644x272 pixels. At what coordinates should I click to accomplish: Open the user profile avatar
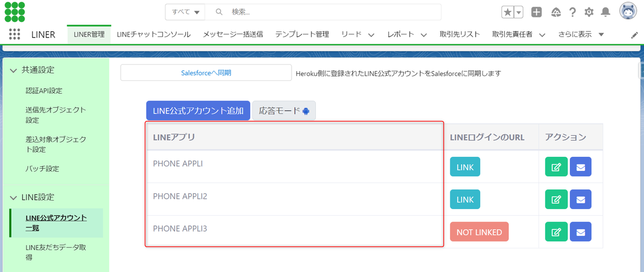(628, 12)
